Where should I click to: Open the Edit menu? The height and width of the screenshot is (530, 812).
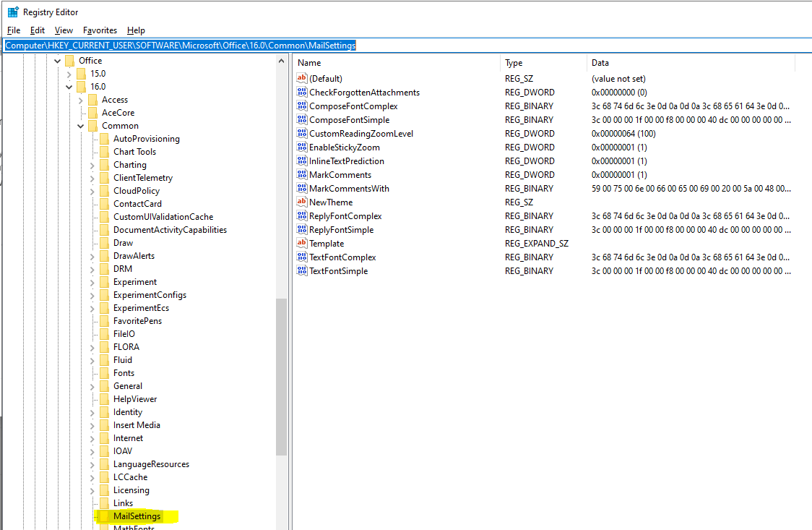(x=38, y=30)
